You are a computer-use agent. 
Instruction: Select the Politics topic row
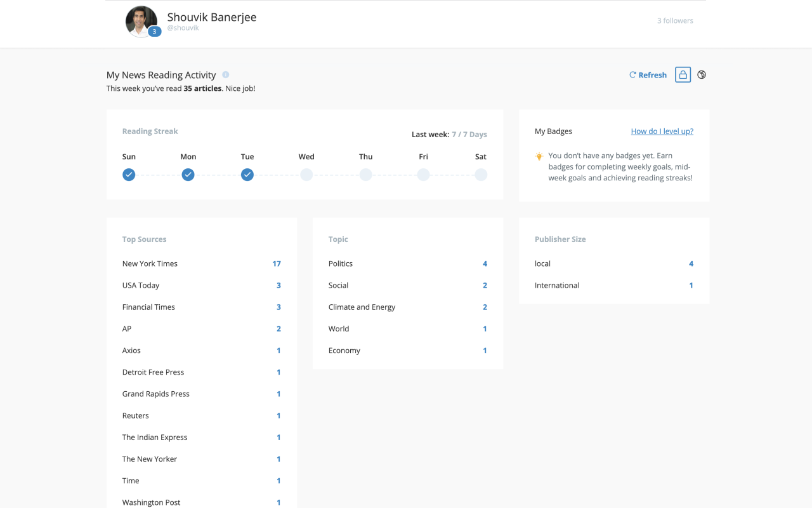(x=341, y=264)
